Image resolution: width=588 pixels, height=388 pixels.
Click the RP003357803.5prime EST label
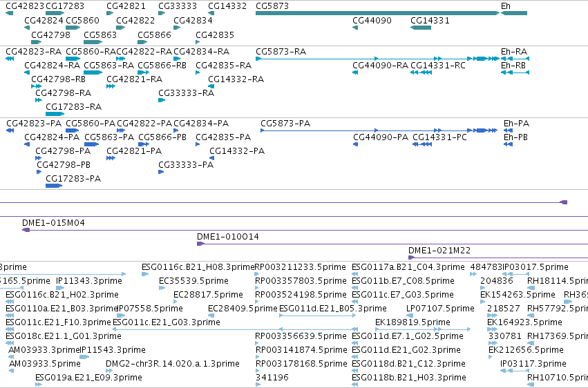click(x=301, y=281)
